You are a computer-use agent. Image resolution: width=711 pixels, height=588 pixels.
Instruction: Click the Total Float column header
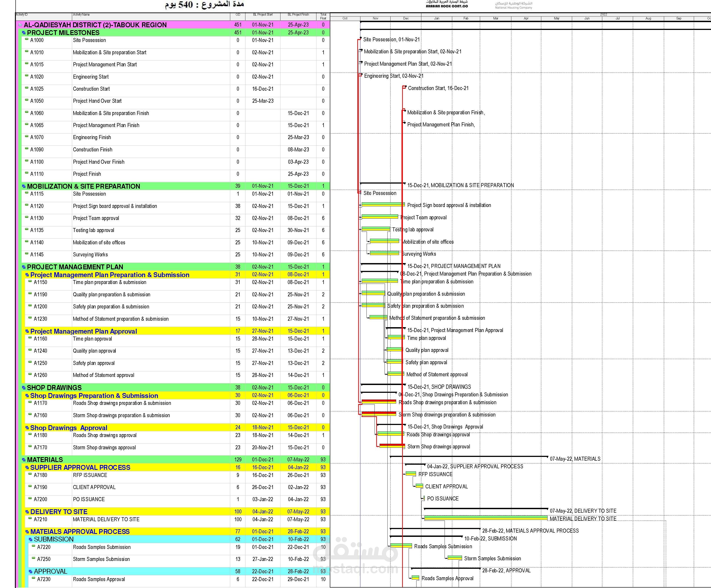323,16
